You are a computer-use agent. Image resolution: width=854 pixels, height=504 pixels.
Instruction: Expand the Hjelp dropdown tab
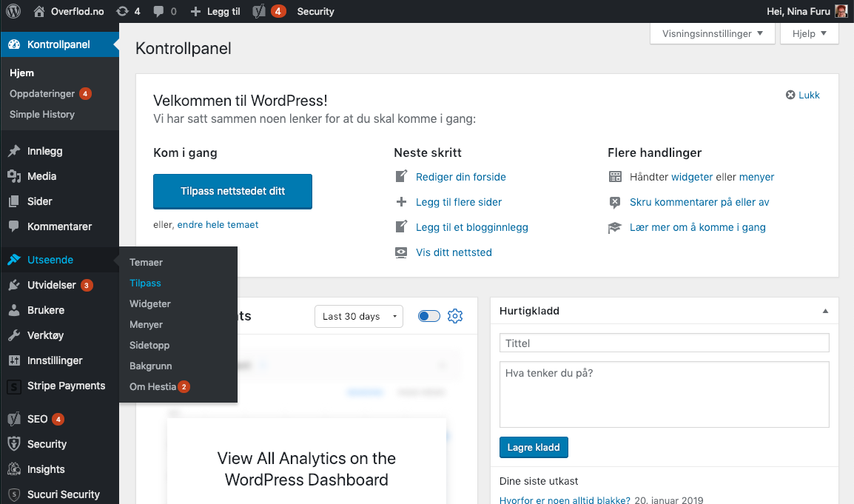pos(810,33)
